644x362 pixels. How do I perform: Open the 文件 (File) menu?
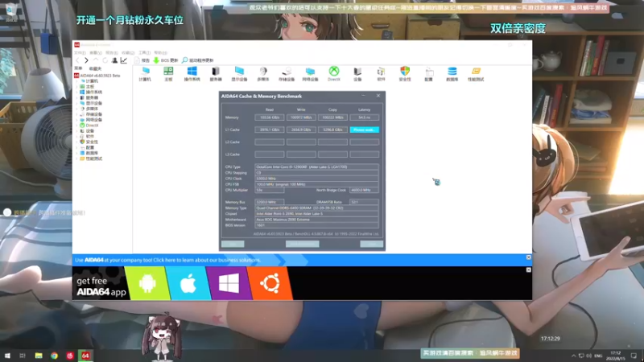tap(80, 53)
